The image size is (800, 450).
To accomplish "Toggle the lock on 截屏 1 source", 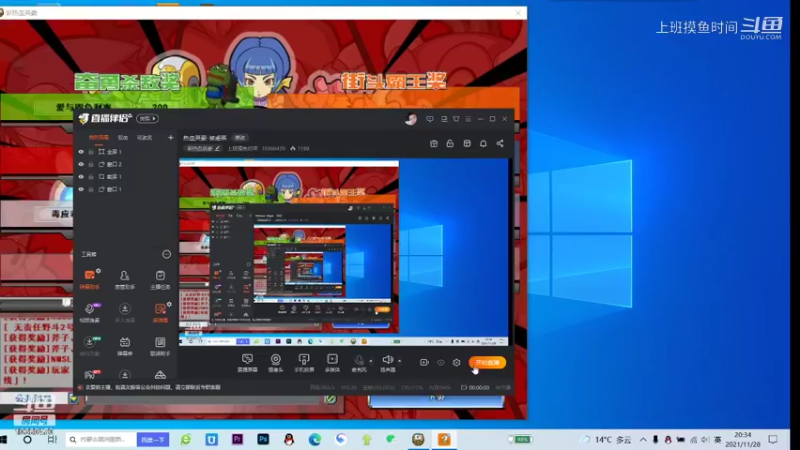I will coord(91,177).
